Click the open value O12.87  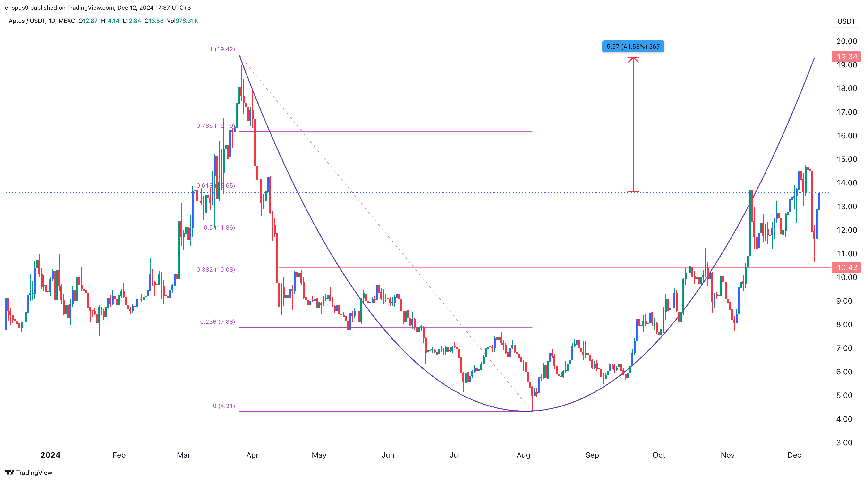88,21
